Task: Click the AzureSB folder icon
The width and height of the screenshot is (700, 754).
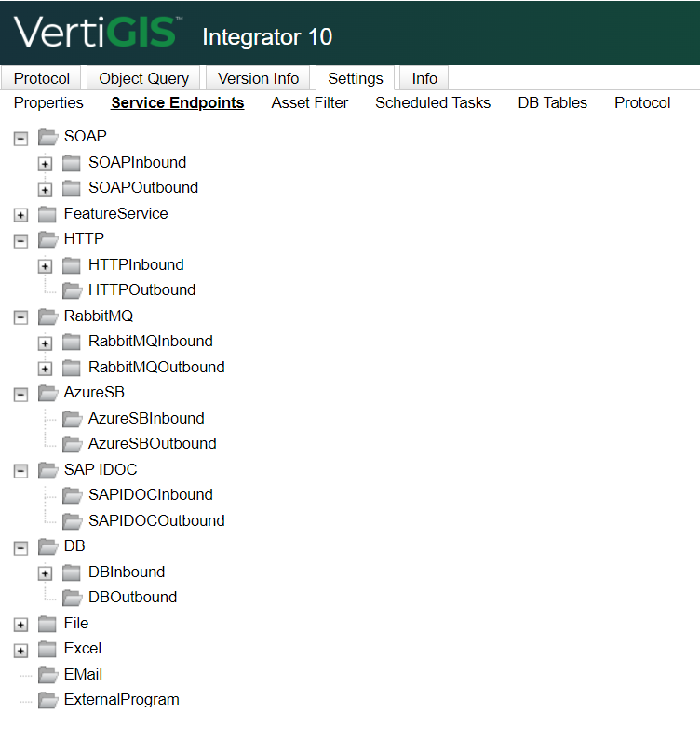Action: click(x=48, y=393)
